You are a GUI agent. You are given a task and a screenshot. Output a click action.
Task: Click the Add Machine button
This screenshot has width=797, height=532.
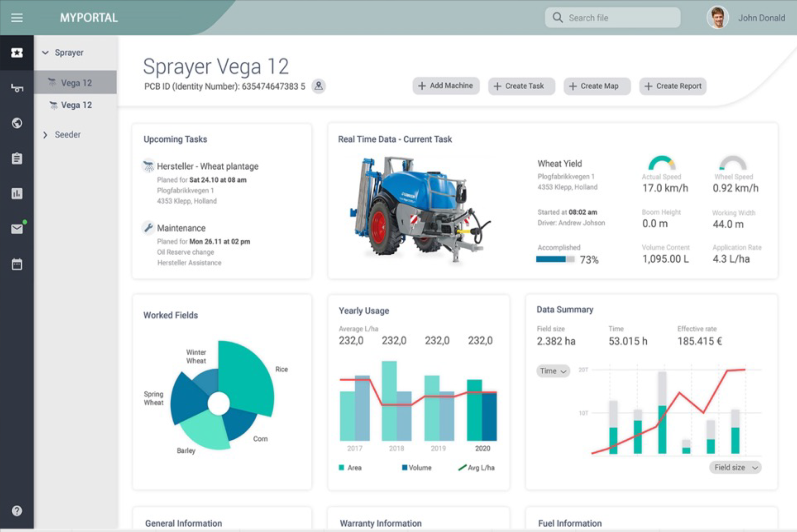[445, 86]
